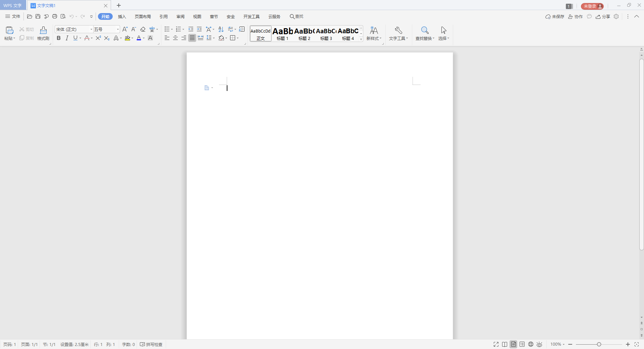Decrease paragraph indent
The height and width of the screenshot is (349, 644).
(x=191, y=29)
